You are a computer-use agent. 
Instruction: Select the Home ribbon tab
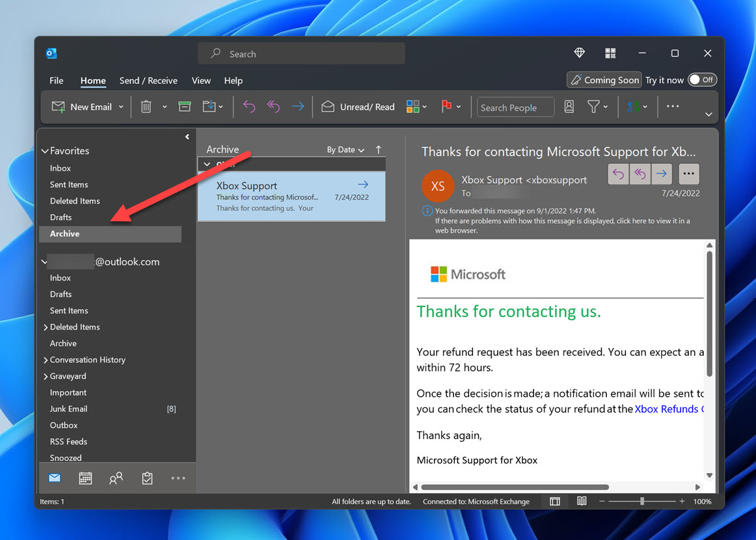point(93,81)
